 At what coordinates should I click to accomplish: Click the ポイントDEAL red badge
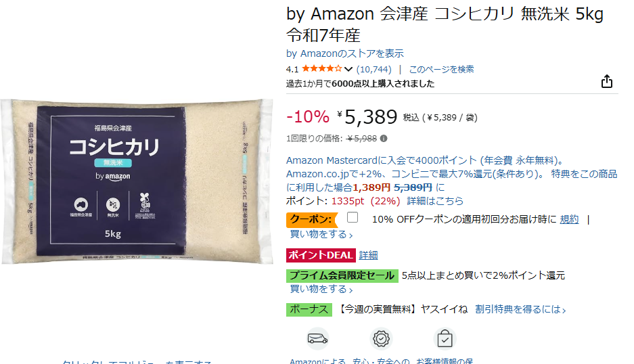click(x=321, y=255)
